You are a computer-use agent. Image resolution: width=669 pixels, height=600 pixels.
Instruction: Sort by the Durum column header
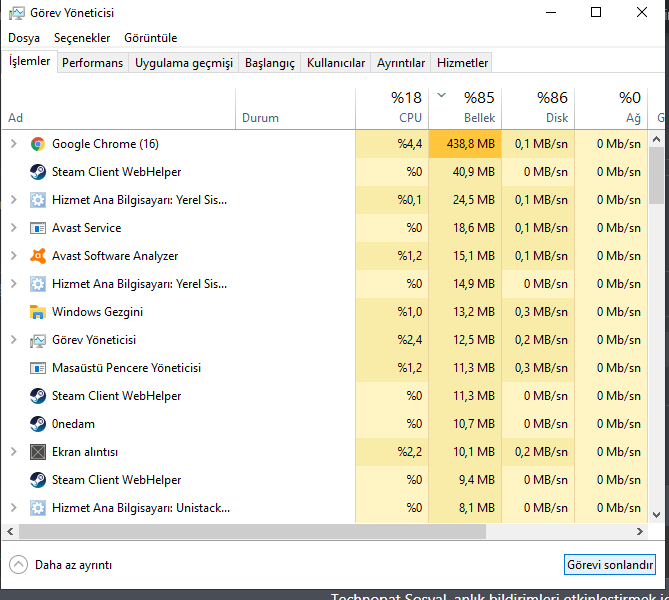pyautogui.click(x=295, y=109)
